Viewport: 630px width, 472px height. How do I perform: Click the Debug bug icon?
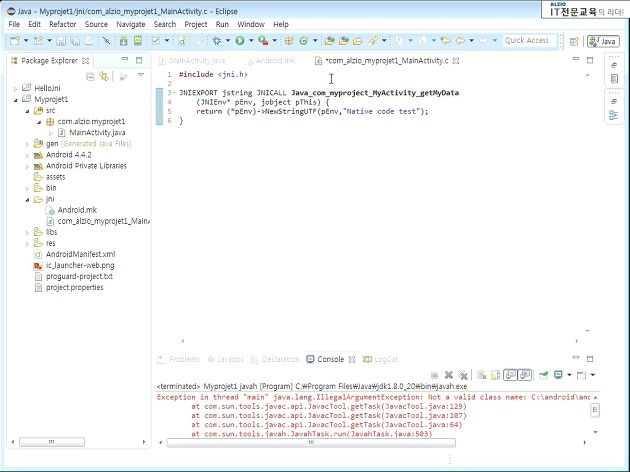coord(217,41)
